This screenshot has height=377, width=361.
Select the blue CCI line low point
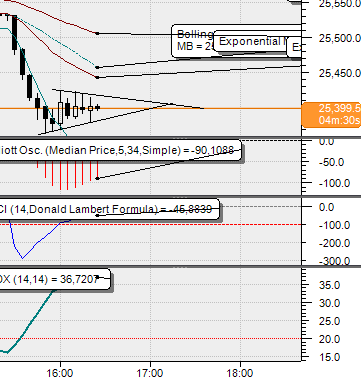(22, 258)
